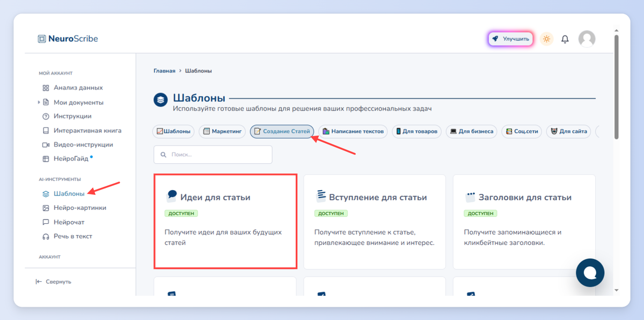Select the Соц.сети category chip
This screenshot has height=320, width=644.
click(522, 131)
